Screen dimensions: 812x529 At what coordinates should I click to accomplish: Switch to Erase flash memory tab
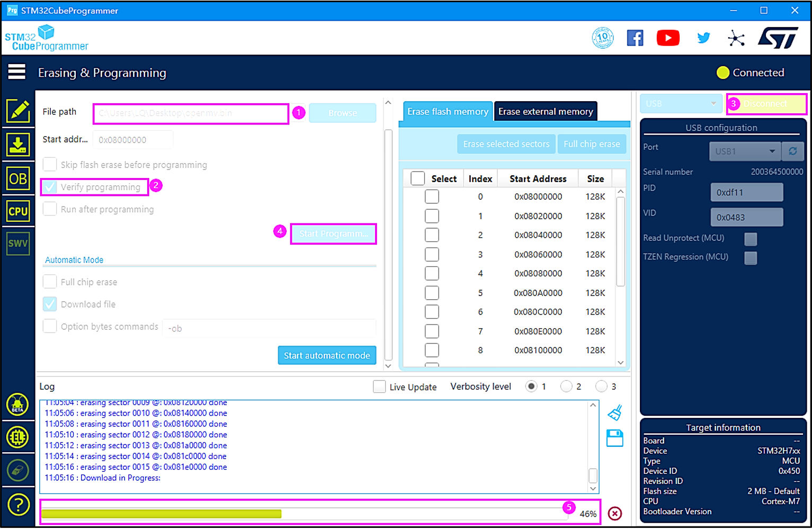coord(448,112)
